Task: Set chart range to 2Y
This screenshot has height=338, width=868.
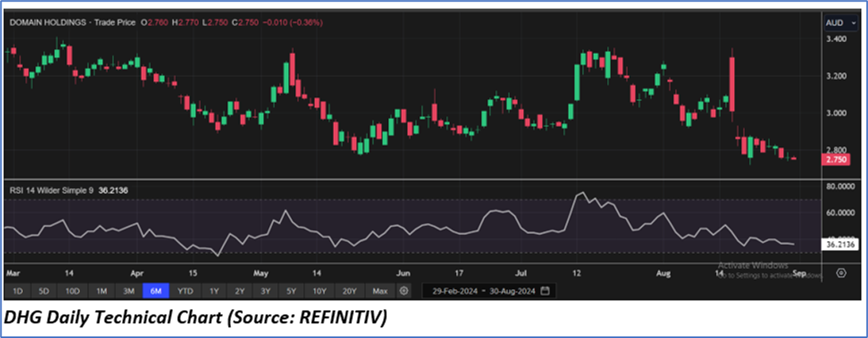Action: point(240,290)
